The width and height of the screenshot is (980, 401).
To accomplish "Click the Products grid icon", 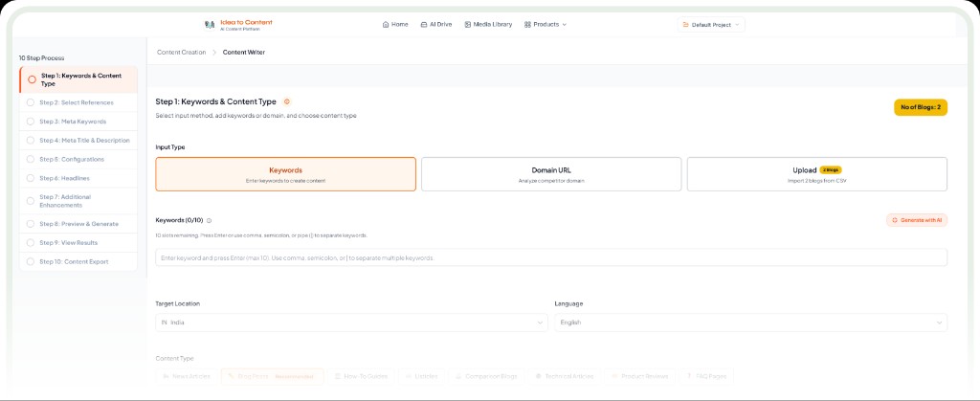I will click(527, 24).
